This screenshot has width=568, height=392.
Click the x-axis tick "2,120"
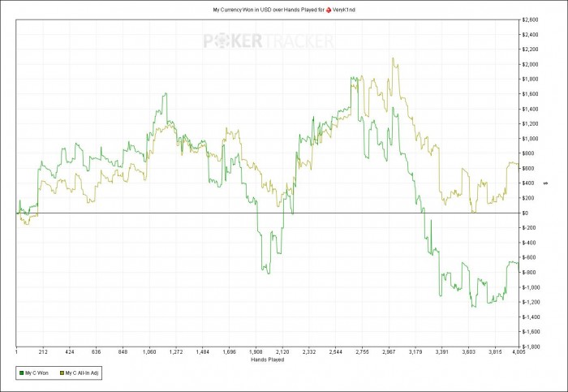(282, 351)
